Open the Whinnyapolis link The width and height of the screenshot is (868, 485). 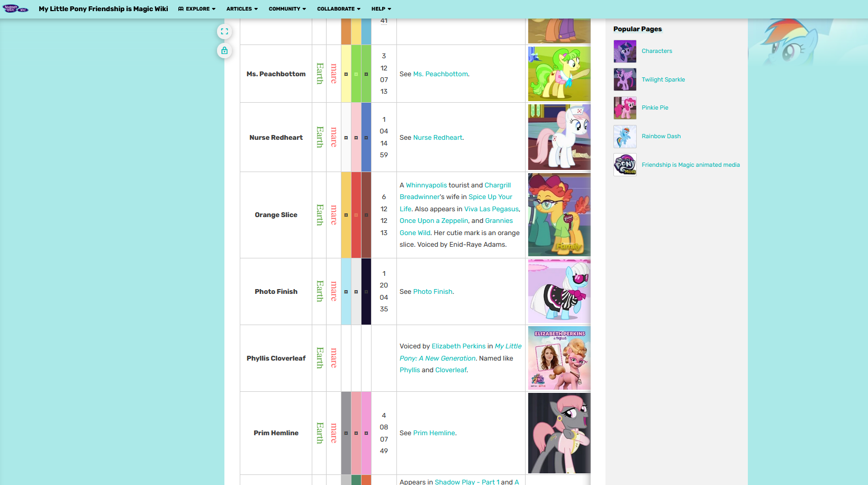426,185
